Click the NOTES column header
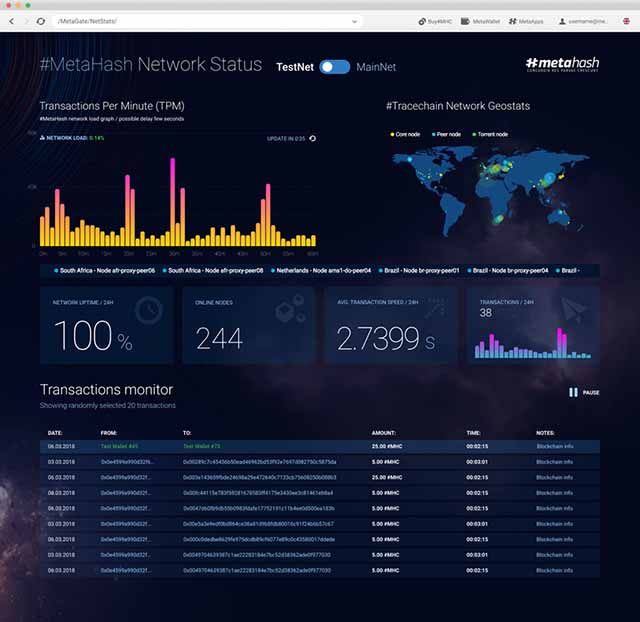 pos(545,433)
